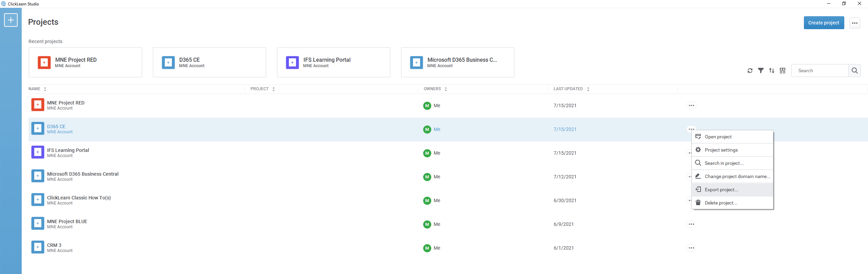Open ellipsis menu for MNE Project RED row

[x=691, y=105]
